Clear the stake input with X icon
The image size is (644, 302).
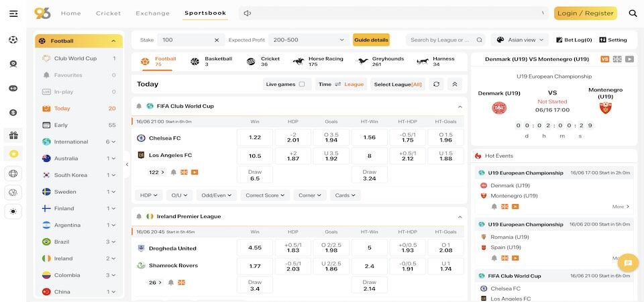(x=217, y=40)
